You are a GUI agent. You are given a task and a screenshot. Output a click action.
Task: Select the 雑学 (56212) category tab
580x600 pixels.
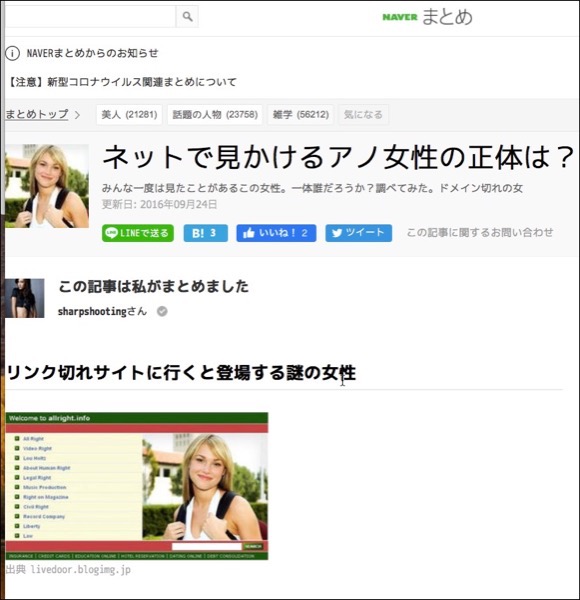click(x=301, y=115)
